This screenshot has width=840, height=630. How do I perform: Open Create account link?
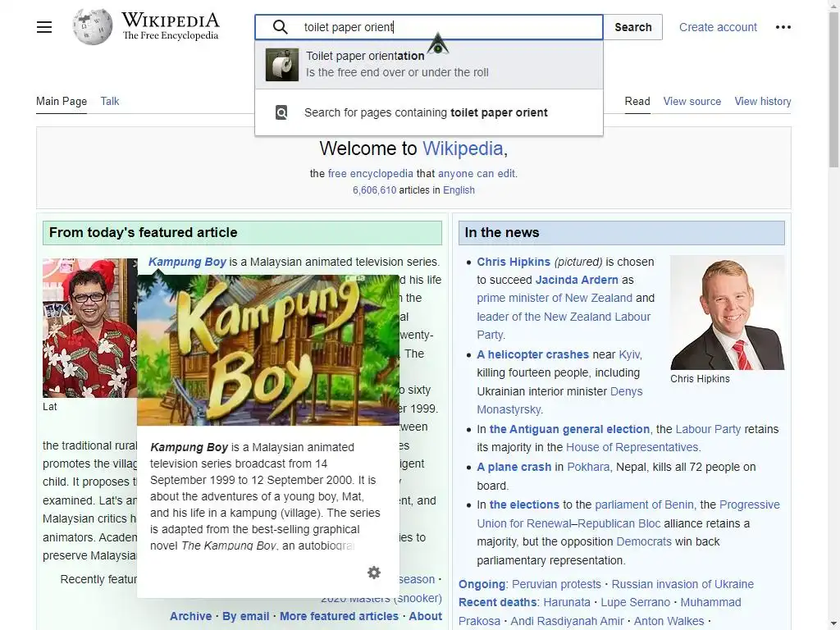(x=718, y=27)
